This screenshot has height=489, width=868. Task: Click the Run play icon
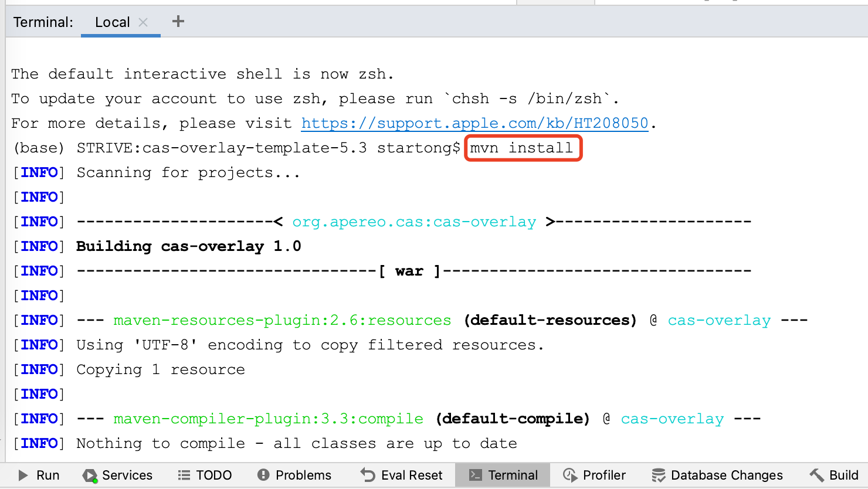(x=23, y=475)
